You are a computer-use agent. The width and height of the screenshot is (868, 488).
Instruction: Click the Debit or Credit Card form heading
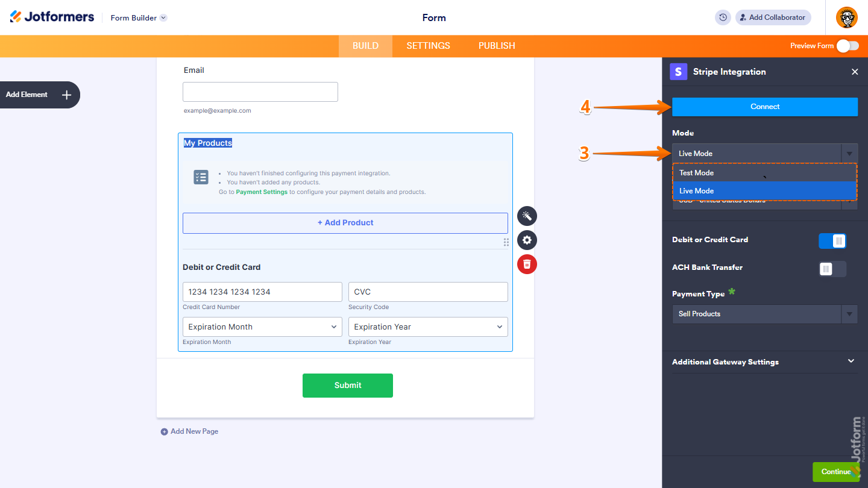tap(222, 267)
